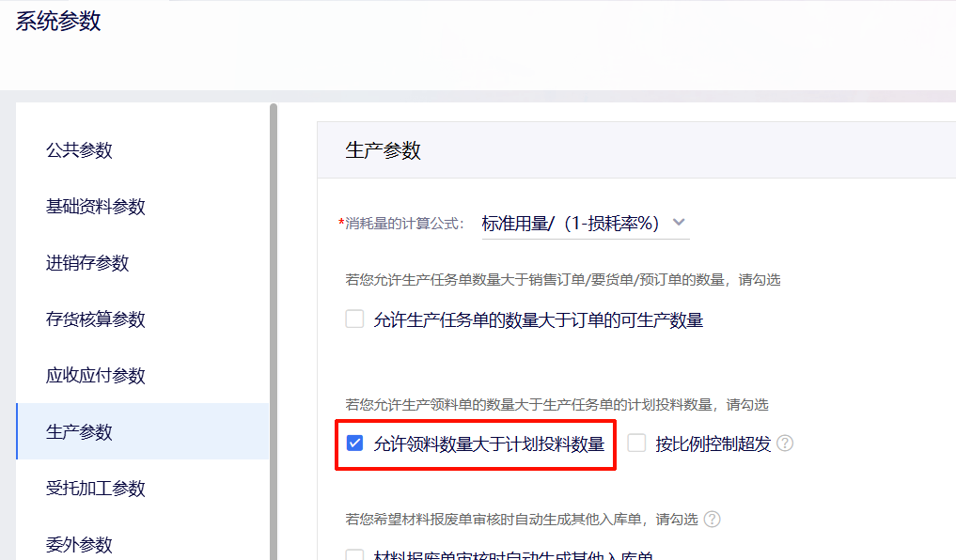Click the sidebar vertical scrollbar

point(274,332)
